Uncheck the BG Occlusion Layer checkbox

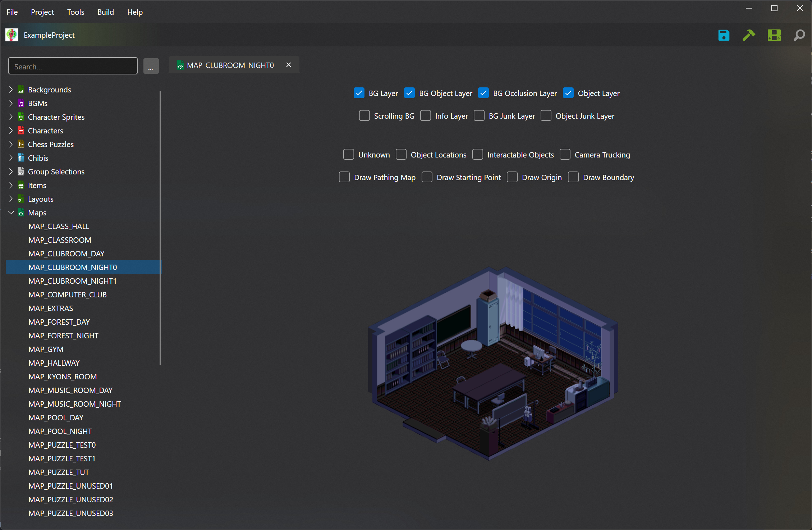(x=483, y=93)
